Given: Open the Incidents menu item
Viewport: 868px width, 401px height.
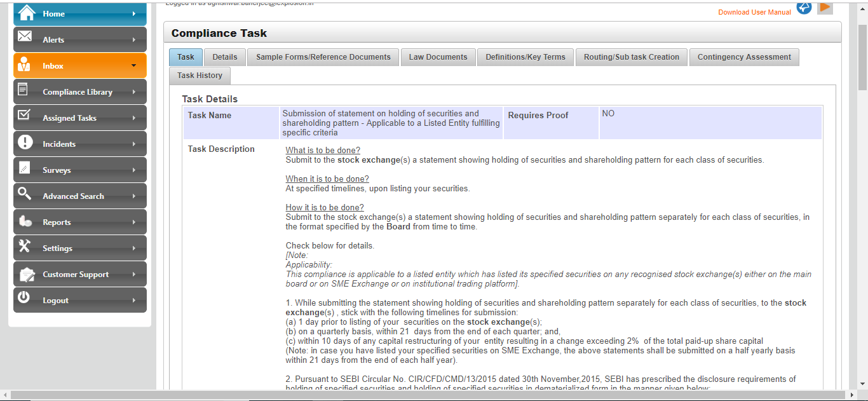Looking at the screenshot, I should 79,144.
